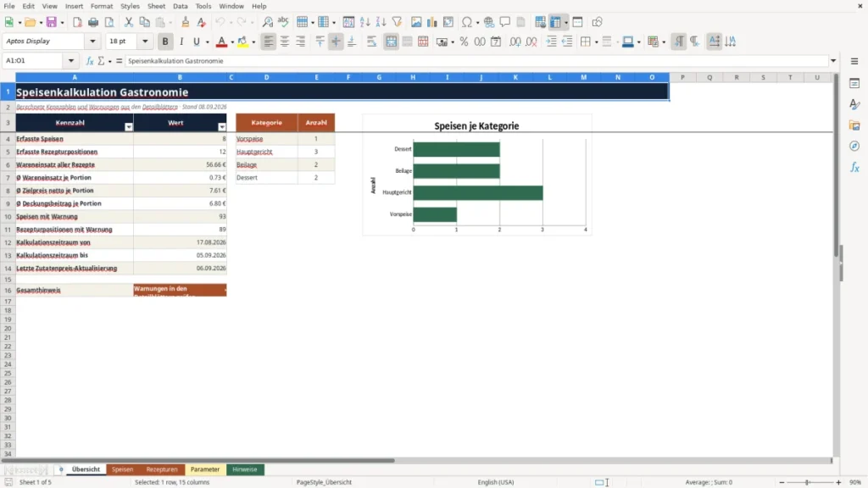Open the sidebar settings hamburger menu
Screen dimensions: 868x488
[854, 61]
